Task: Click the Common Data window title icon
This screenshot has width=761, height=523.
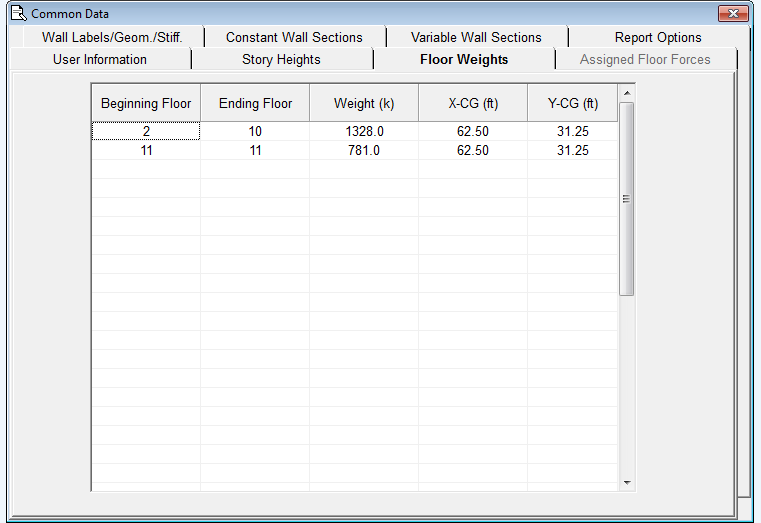Action: (17, 14)
